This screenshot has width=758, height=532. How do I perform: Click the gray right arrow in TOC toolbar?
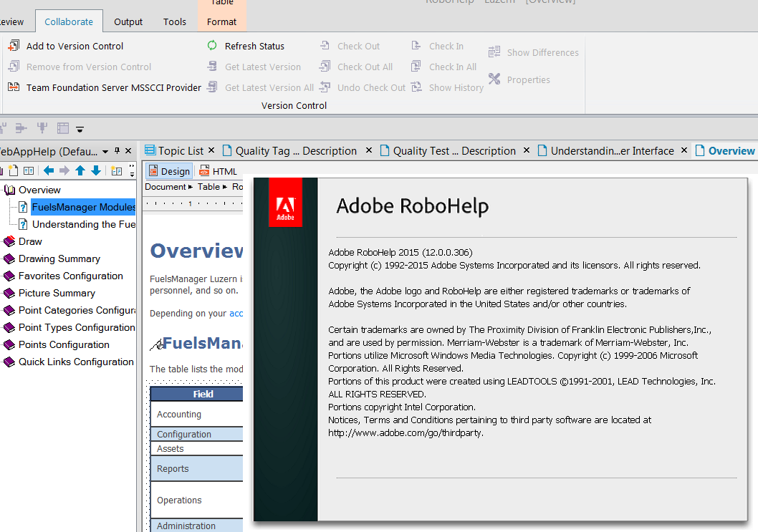pyautogui.click(x=64, y=170)
